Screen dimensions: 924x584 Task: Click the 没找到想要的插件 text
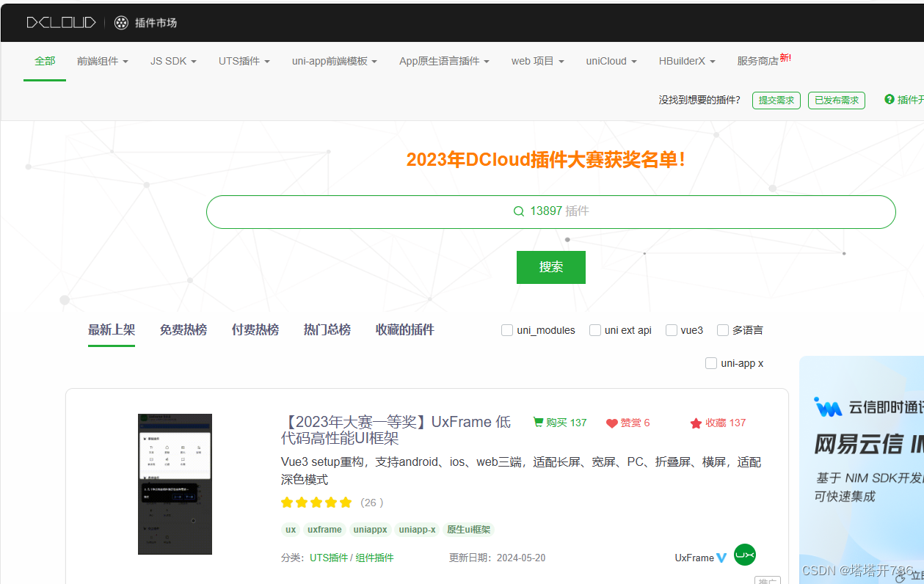[x=699, y=101]
